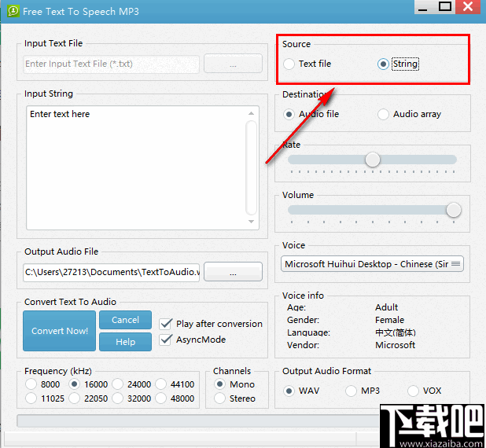The image size is (486, 448).
Task: Click the 'Microsoft' vendor value
Action: (396, 345)
